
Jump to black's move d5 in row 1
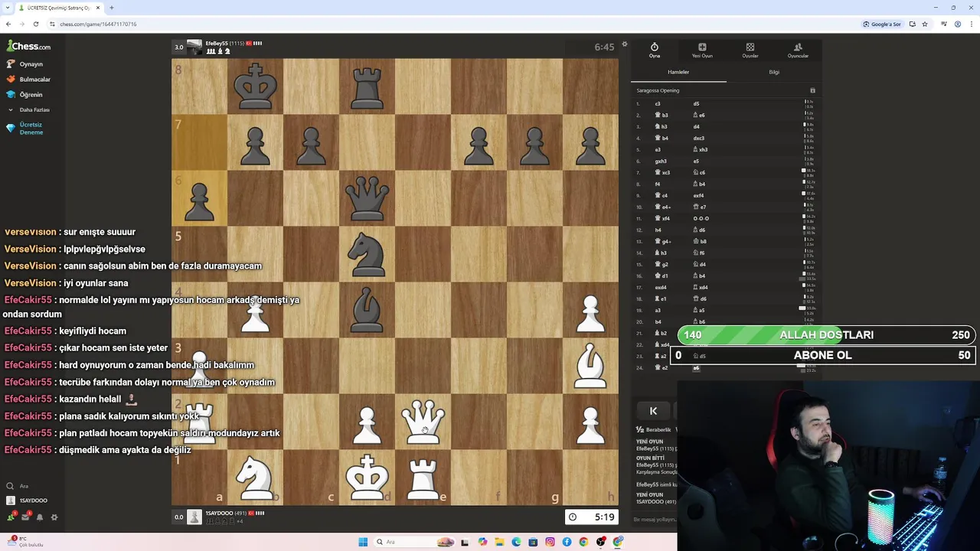(x=696, y=103)
